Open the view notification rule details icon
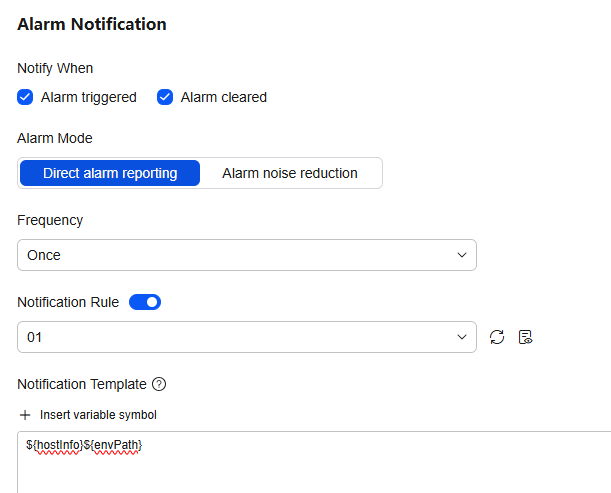 pos(525,337)
